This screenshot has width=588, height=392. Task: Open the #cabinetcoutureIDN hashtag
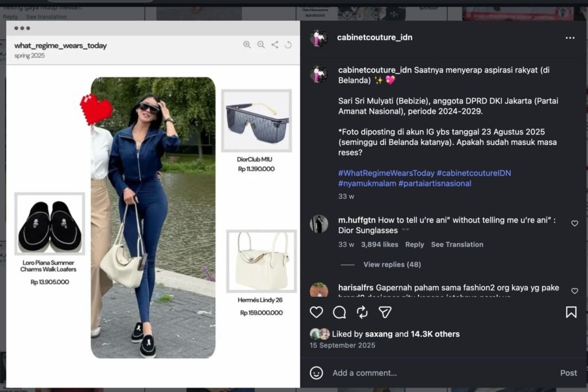[474, 173]
